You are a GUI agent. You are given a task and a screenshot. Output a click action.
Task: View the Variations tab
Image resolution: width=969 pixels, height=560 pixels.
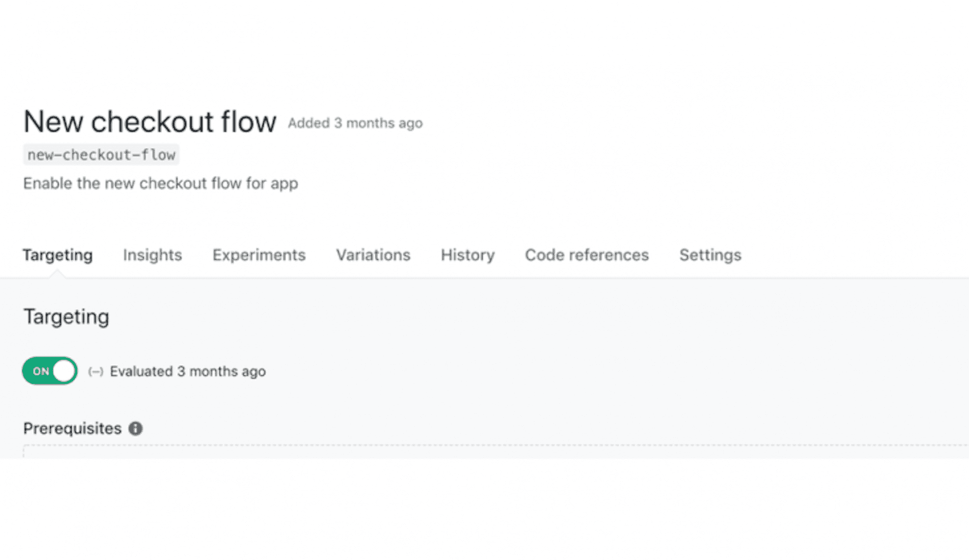[372, 255]
